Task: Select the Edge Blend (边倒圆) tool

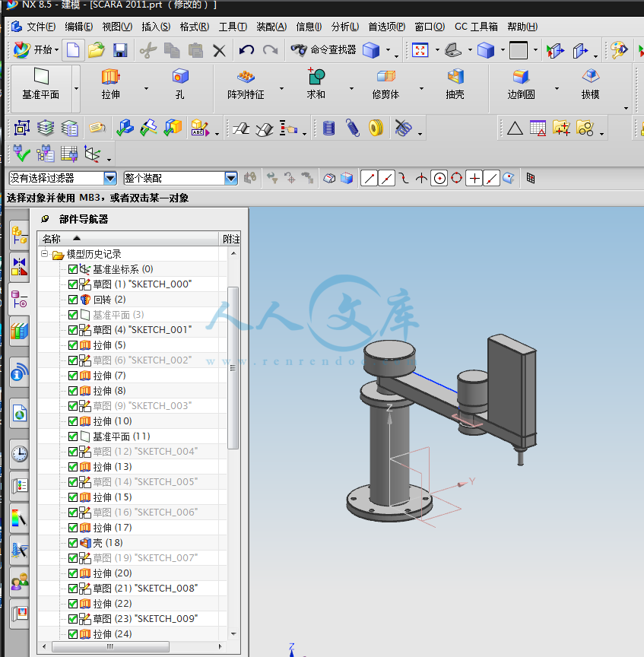Action: [521, 84]
